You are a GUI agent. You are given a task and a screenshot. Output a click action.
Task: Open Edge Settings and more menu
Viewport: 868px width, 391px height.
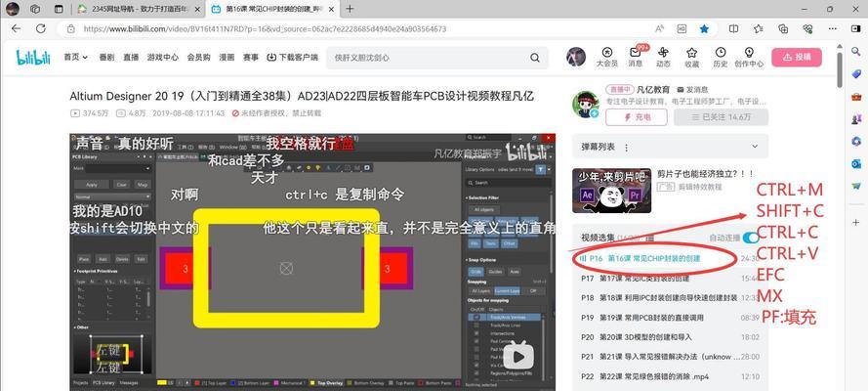[832, 28]
